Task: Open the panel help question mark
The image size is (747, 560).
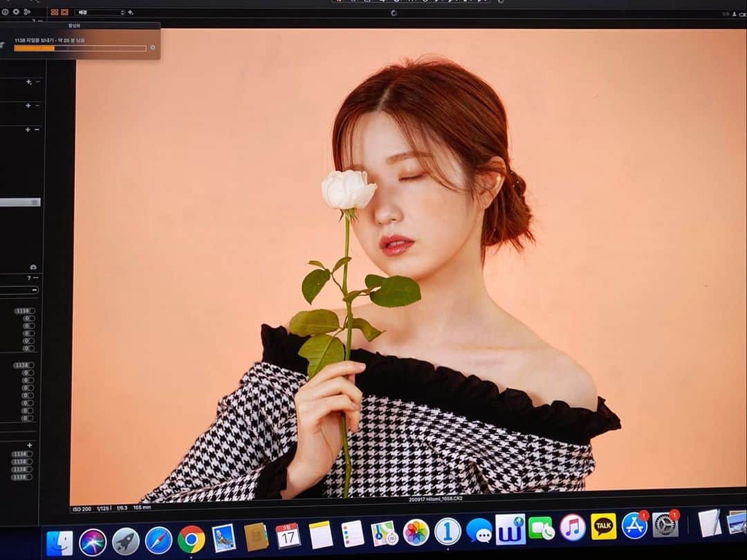Action: (28, 278)
